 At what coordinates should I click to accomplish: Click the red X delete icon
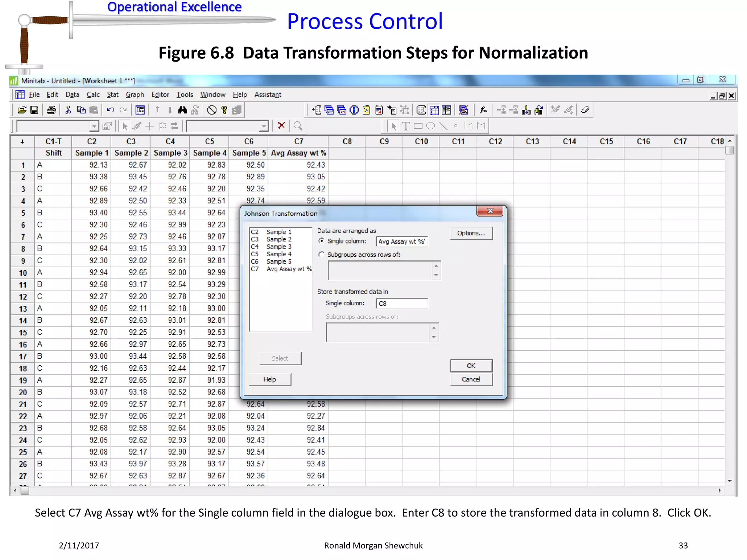pyautogui.click(x=281, y=126)
